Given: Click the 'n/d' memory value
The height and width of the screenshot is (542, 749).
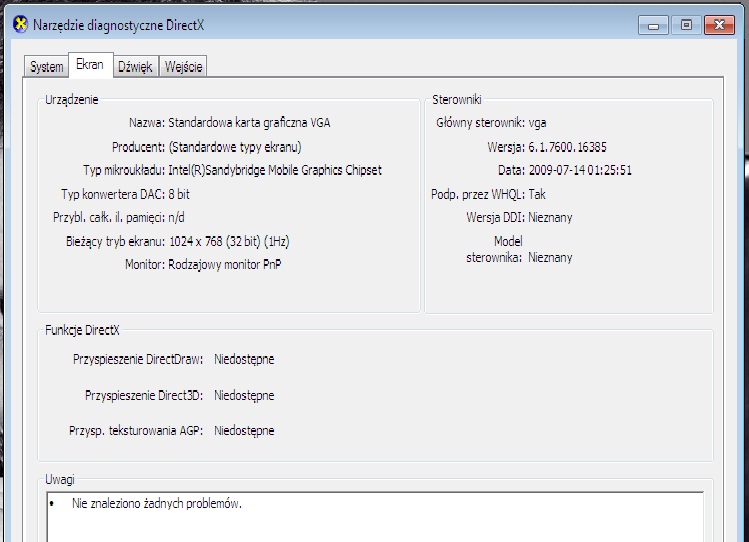Looking at the screenshot, I should (x=176, y=218).
